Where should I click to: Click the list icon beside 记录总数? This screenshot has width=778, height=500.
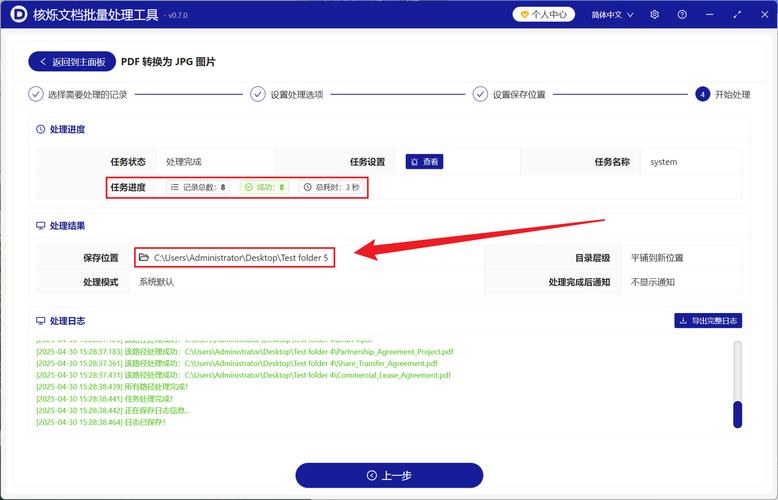[175, 187]
